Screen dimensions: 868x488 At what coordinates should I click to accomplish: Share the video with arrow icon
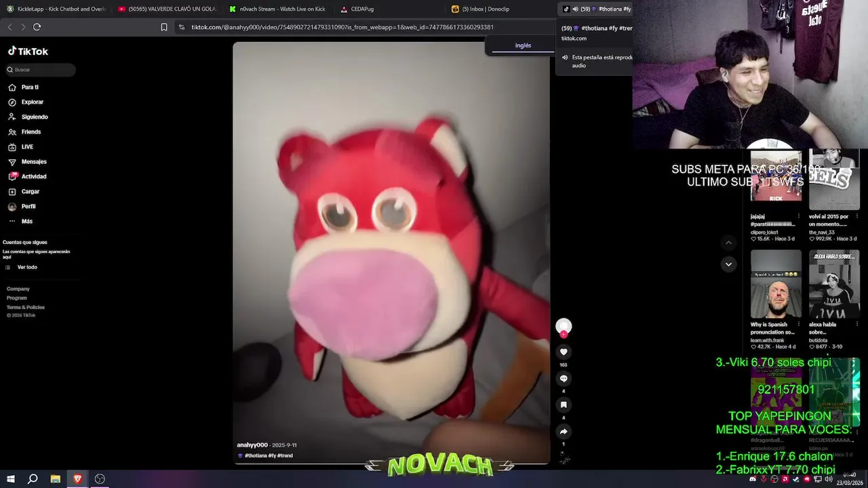(564, 431)
